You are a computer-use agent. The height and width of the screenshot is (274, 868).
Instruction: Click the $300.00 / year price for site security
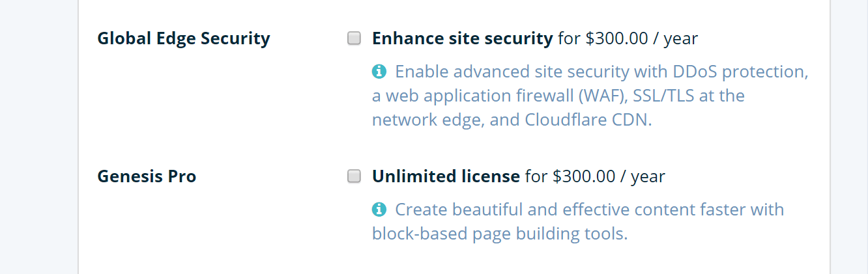coord(642,38)
